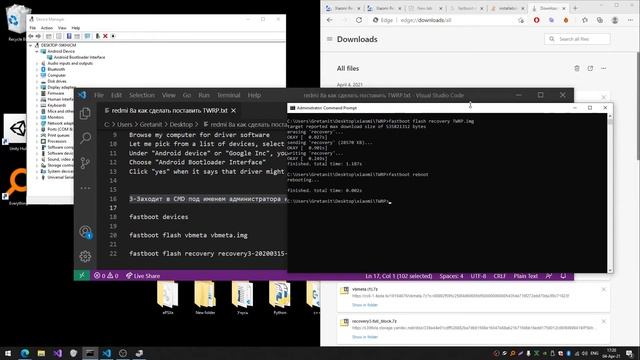
Task: Open the VS Code Accounts icon
Action: pyautogui.click(x=85, y=232)
